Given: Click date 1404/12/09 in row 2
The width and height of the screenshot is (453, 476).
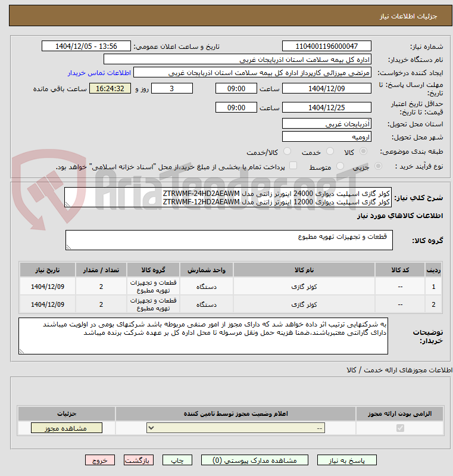Looking at the screenshot, I should [x=48, y=304].
